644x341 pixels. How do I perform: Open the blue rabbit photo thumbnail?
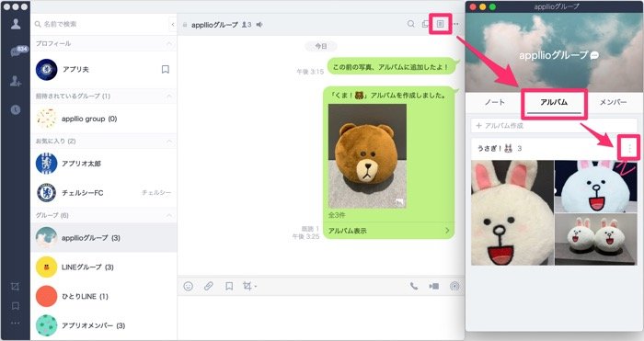coord(596,187)
